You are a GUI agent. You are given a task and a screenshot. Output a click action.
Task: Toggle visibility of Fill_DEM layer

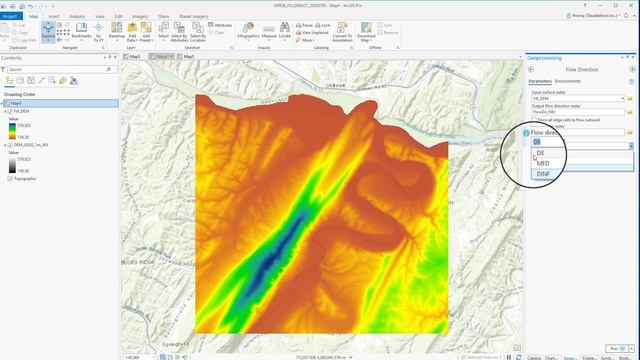coord(10,111)
